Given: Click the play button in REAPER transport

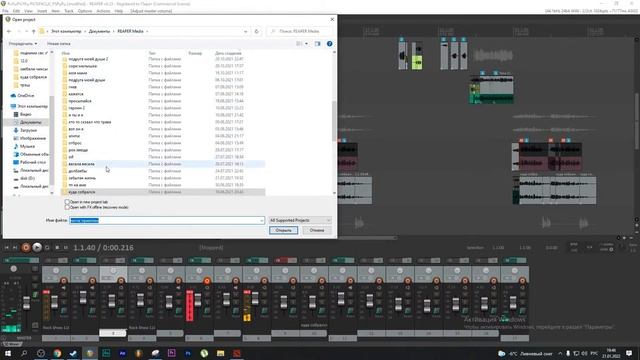Looking at the screenshot, I should [37, 247].
